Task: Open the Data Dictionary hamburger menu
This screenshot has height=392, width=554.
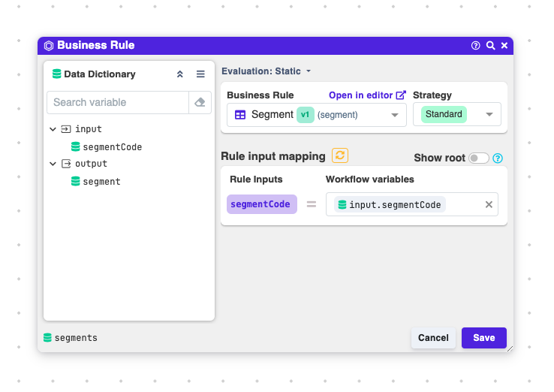Action: 200,74
